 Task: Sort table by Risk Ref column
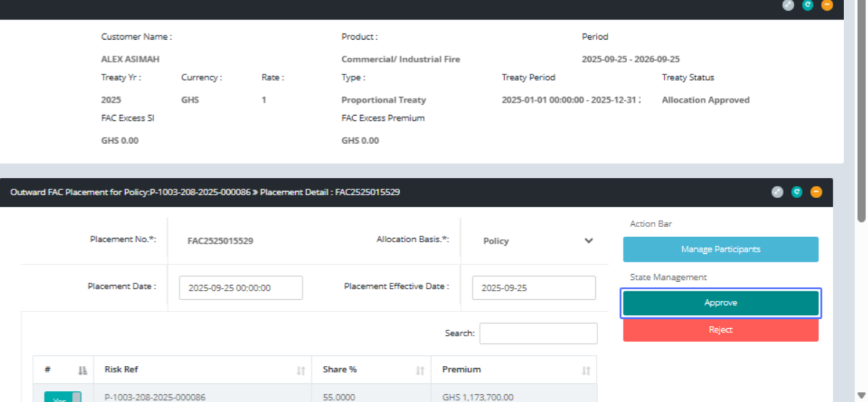(300, 370)
